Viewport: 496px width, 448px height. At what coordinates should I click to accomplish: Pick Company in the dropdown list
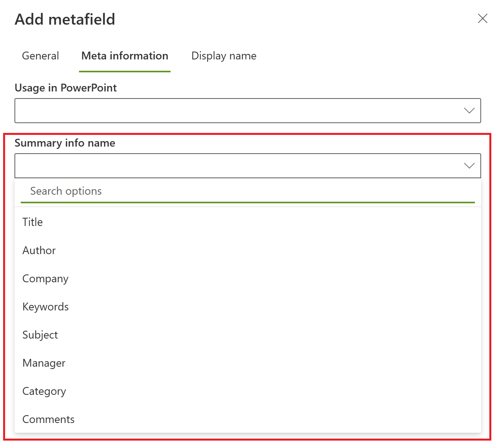45,278
